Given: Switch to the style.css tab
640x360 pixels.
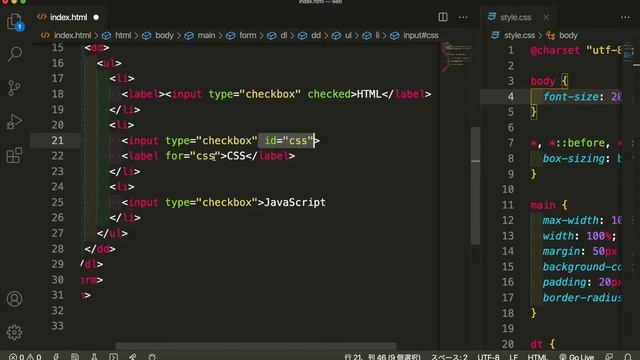Looking at the screenshot, I should coord(516,17).
